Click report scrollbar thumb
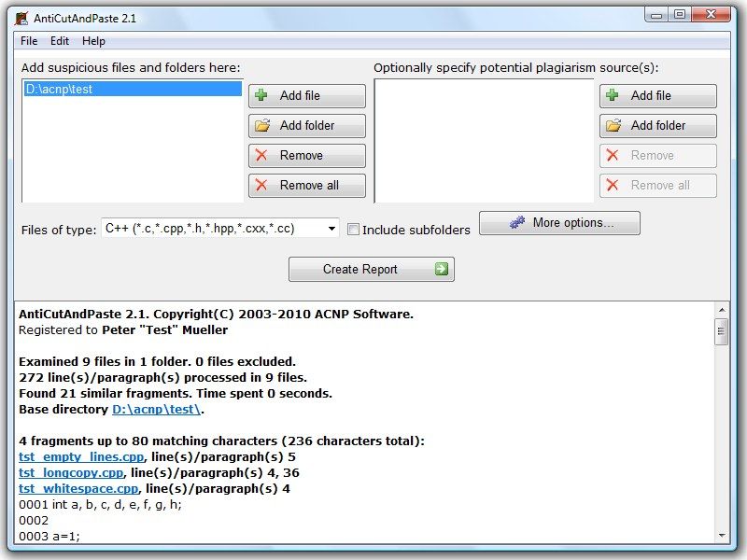The height and width of the screenshot is (560, 747). [x=721, y=331]
